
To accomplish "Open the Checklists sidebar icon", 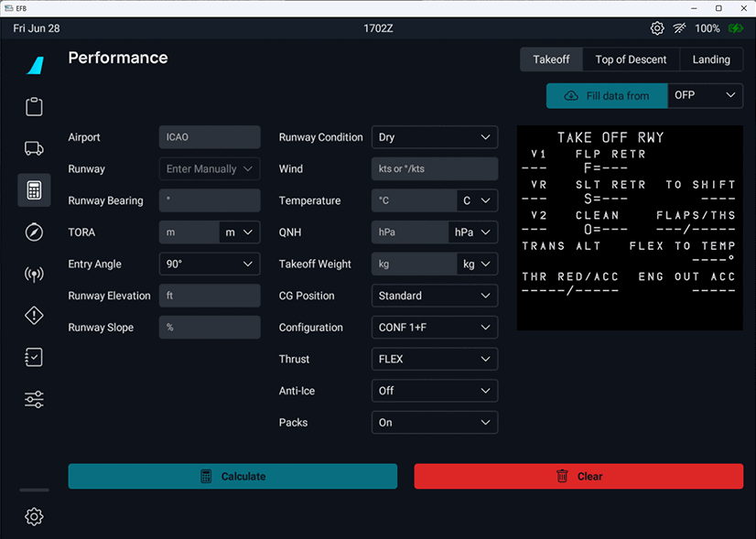I will 34,358.
